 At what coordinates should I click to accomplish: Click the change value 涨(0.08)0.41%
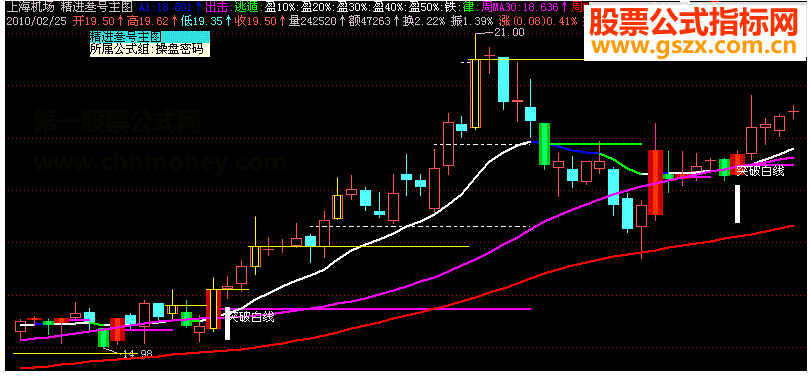pos(537,21)
